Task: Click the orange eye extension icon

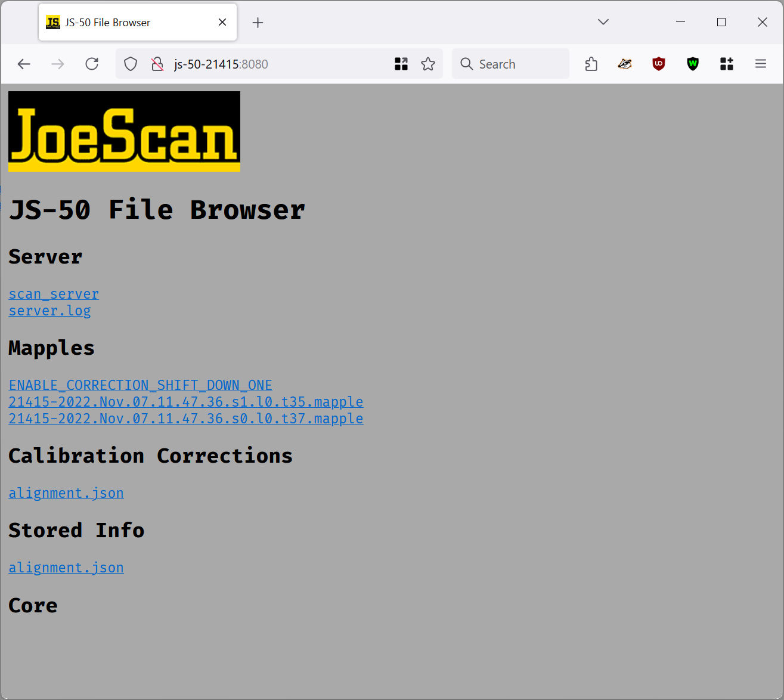Action: click(625, 64)
